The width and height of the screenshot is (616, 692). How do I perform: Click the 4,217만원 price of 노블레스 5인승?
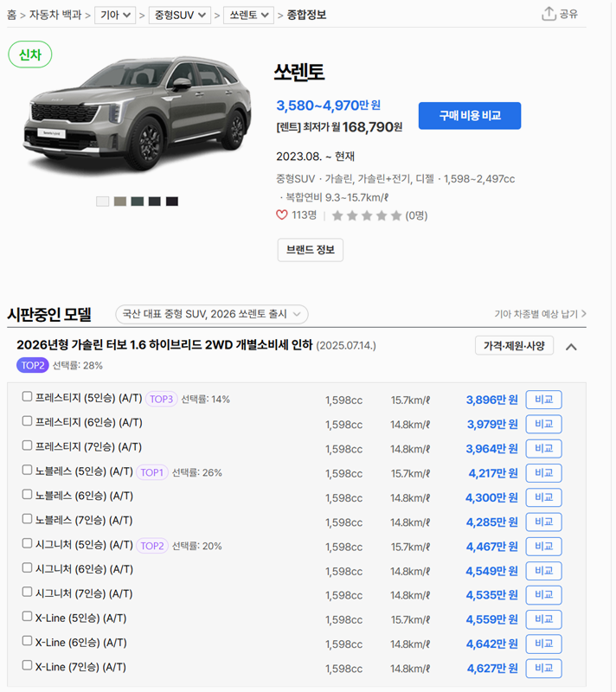[x=493, y=473]
